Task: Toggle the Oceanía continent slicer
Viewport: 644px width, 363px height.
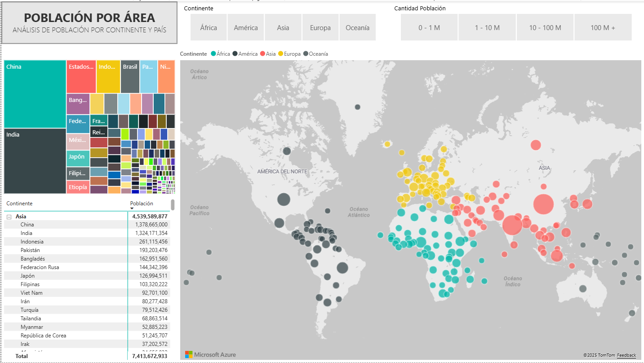Action: pos(357,27)
